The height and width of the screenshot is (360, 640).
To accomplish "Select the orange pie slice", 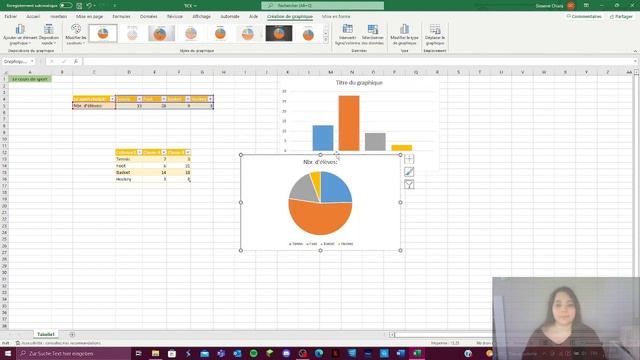I will tap(320, 220).
